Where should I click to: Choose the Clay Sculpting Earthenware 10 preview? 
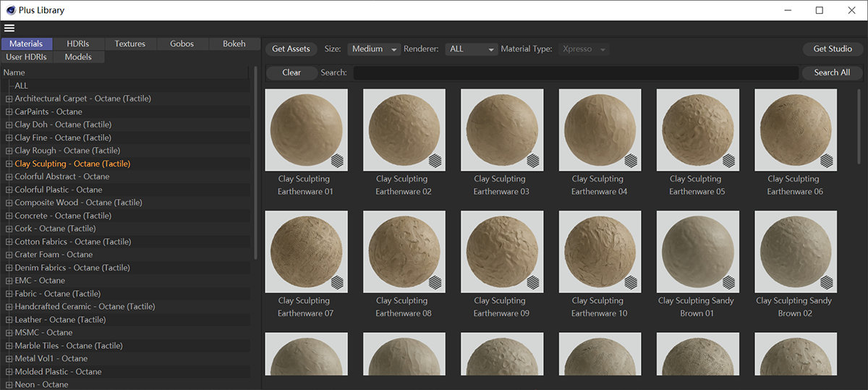600,252
